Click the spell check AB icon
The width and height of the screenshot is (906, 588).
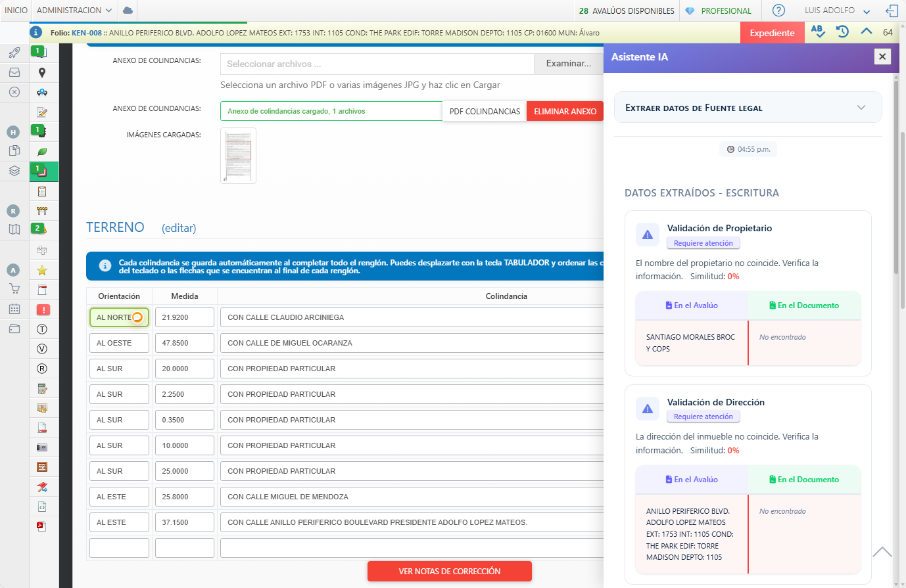tap(818, 32)
